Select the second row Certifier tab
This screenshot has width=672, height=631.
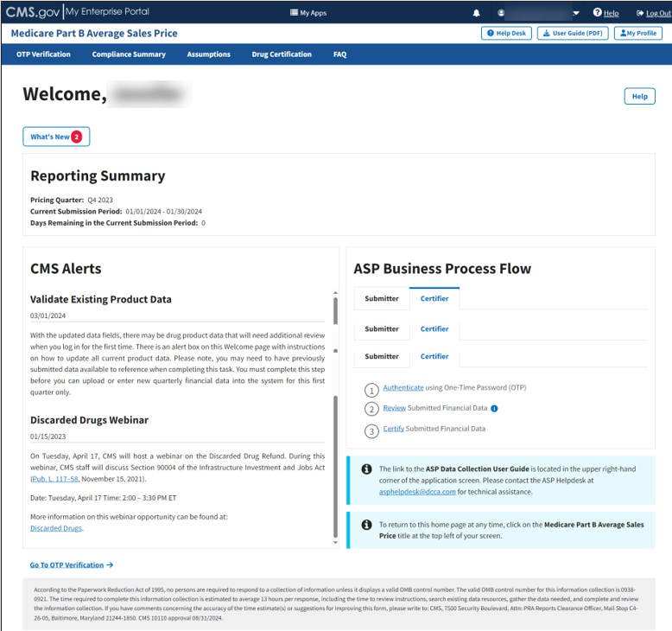click(x=434, y=329)
